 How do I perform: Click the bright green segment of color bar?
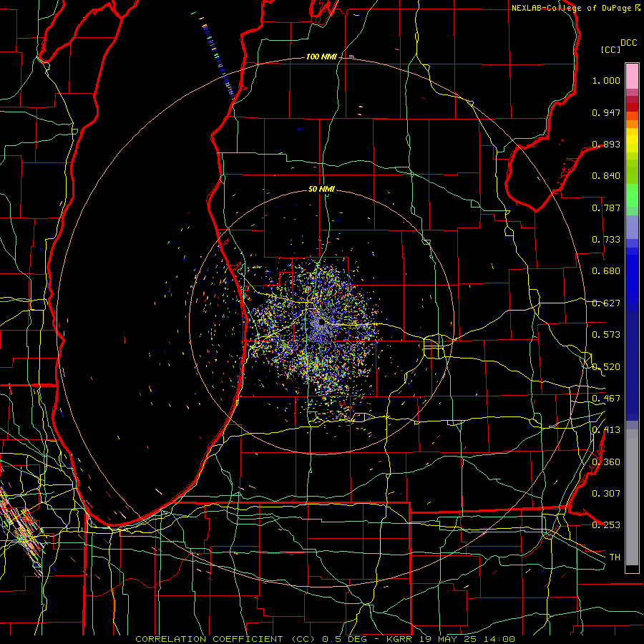click(x=632, y=195)
